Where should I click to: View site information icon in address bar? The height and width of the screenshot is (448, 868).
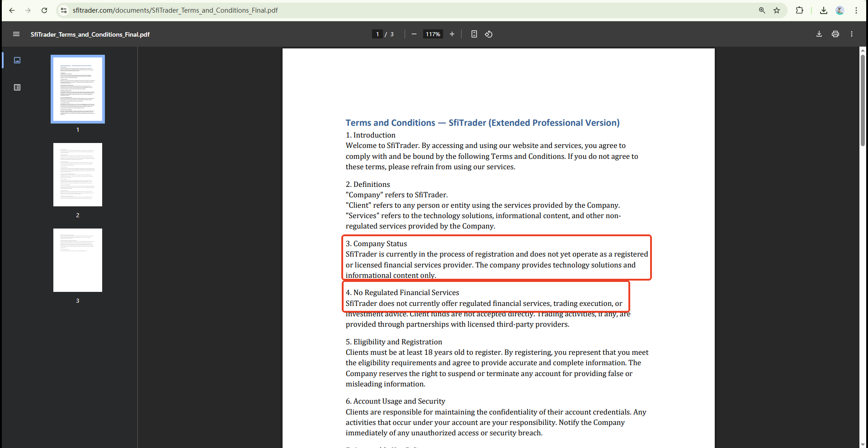point(64,10)
